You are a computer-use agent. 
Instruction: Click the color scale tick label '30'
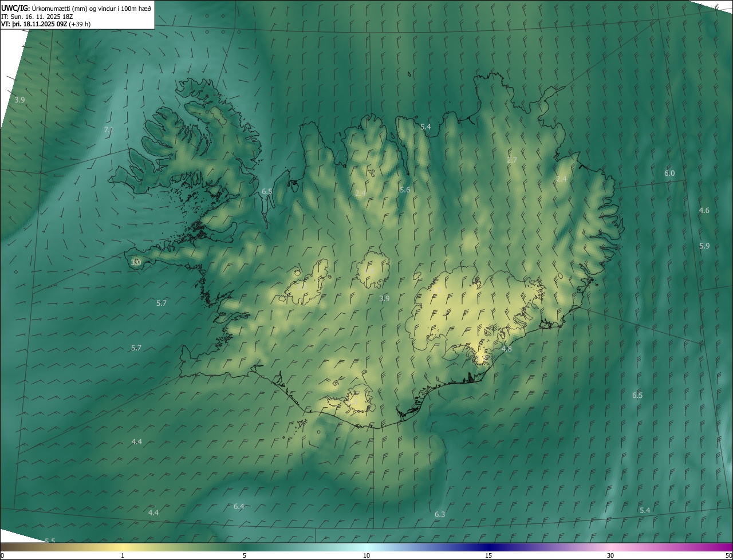point(610,556)
